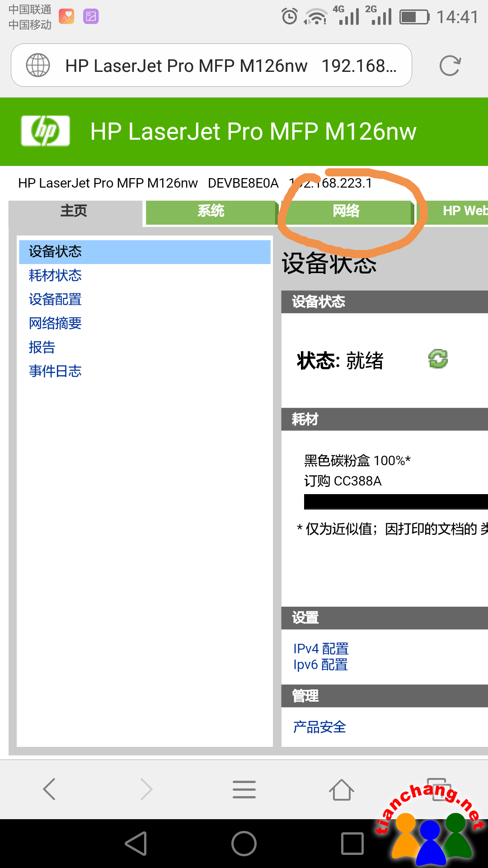Open the 产品安全 link
This screenshot has width=488, height=868.
(x=319, y=727)
